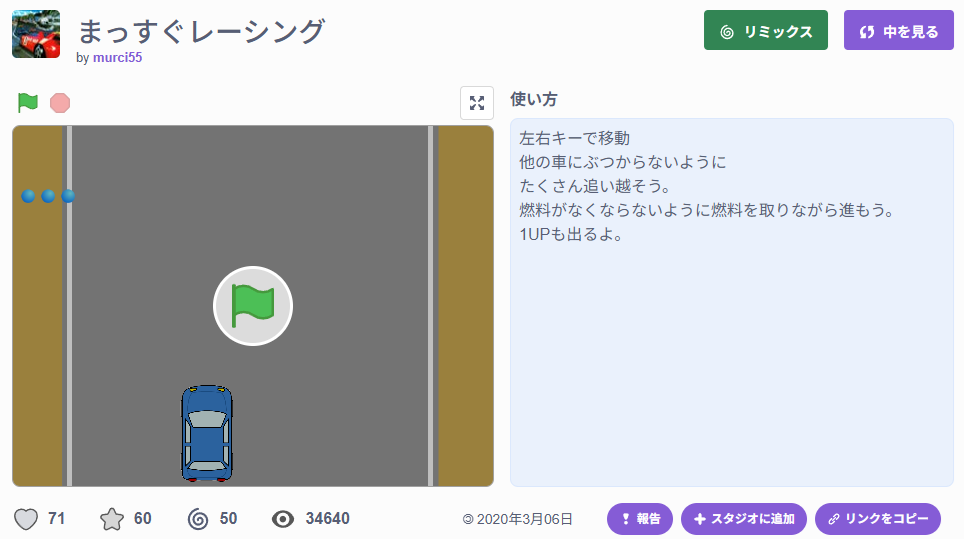Click the eye icon showing views
The image size is (964, 539).
pyautogui.click(x=283, y=519)
